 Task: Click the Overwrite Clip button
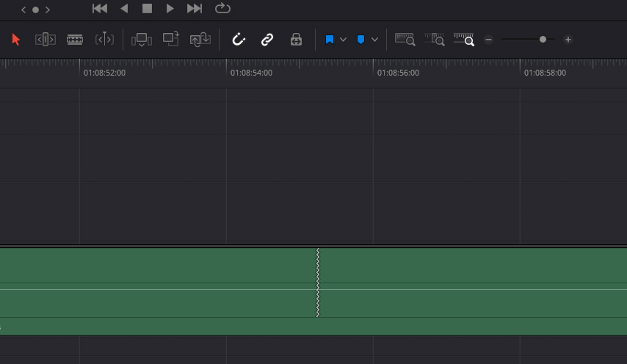tap(171, 40)
